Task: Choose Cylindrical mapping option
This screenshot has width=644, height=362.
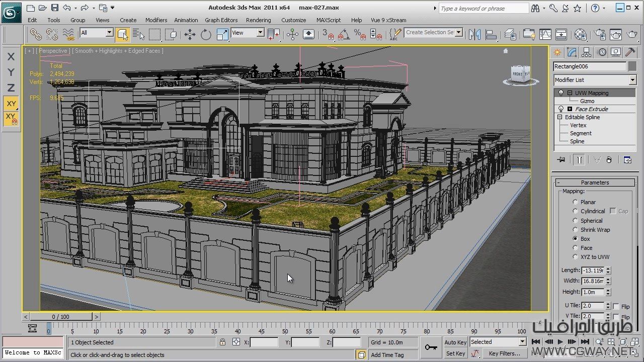Action: [x=575, y=211]
